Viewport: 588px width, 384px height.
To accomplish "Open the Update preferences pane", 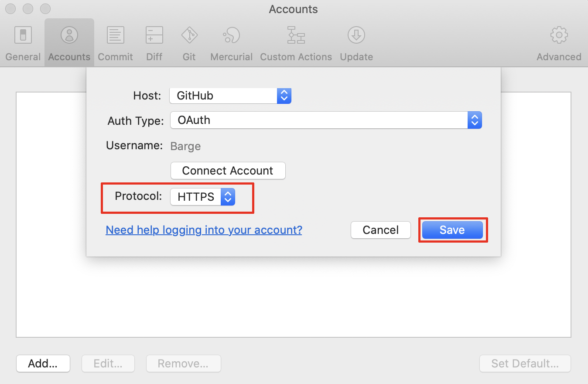I will pos(356,43).
